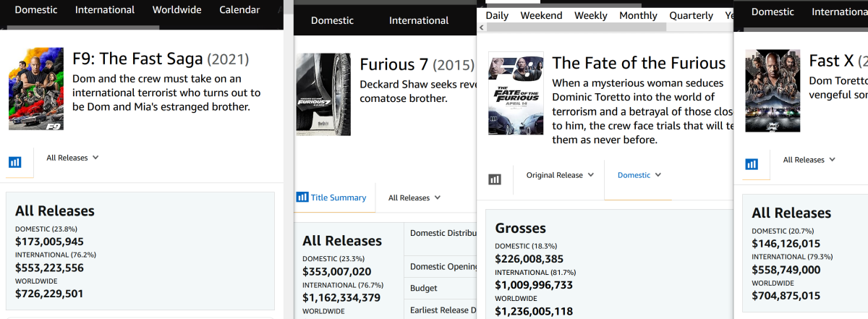Select the Weekend menu item
This screenshot has height=319, width=868.
tap(542, 15)
